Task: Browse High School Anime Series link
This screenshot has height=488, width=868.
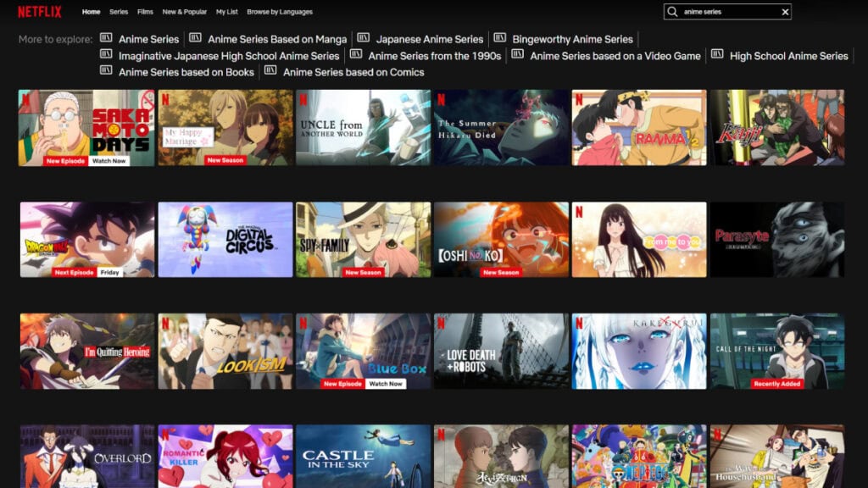Action: pyautogui.click(x=789, y=56)
